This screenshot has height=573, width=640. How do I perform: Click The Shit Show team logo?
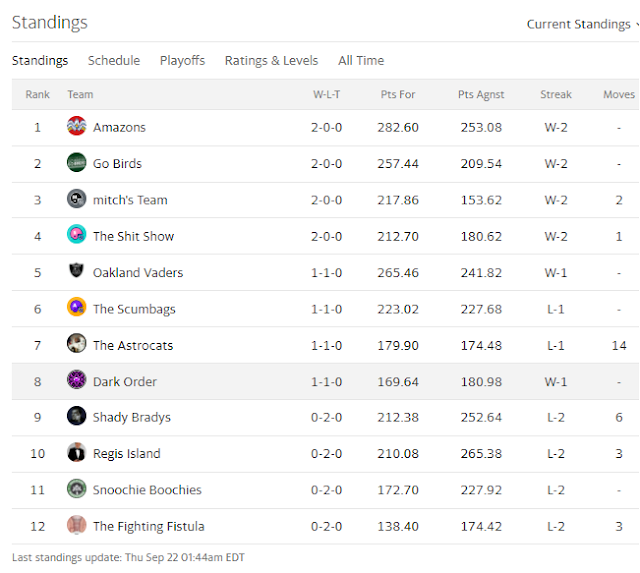pos(76,235)
